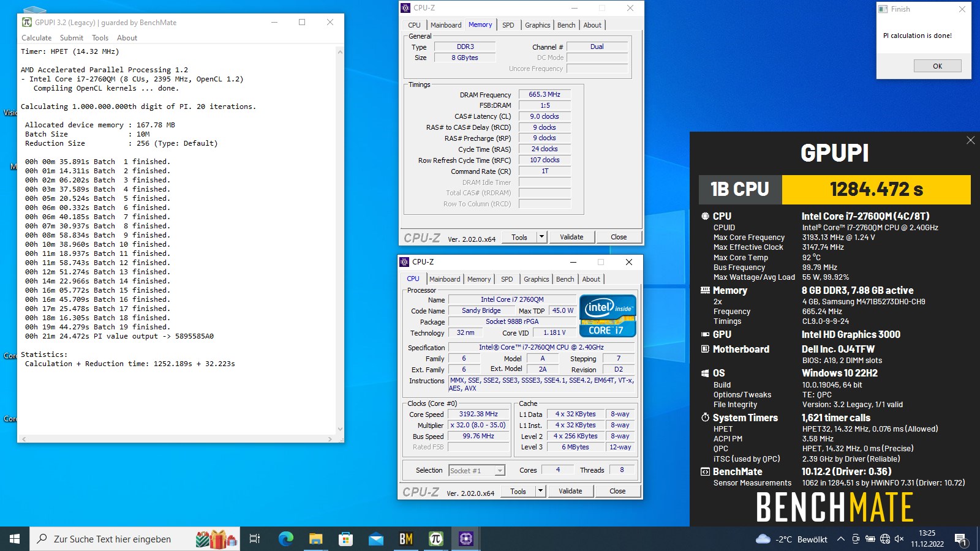Click Multiplier value x 32.0
Screen dimensions: 980x551
[478, 425]
